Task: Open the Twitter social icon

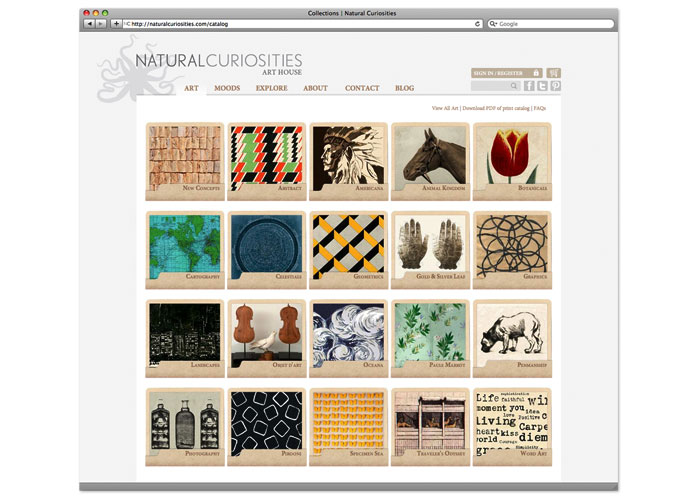Action: point(542,86)
